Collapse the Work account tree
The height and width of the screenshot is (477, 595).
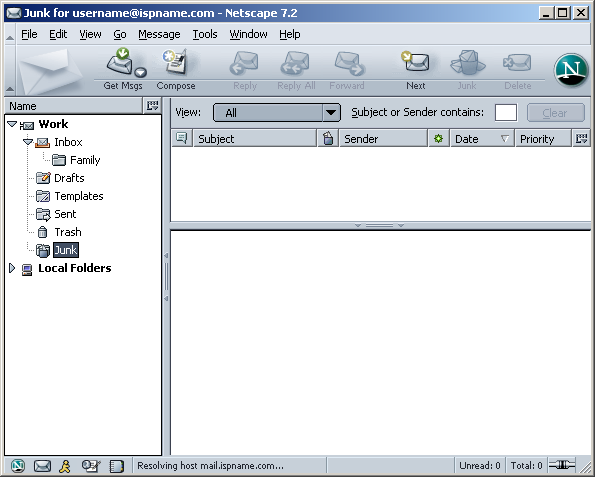click(x=12, y=124)
